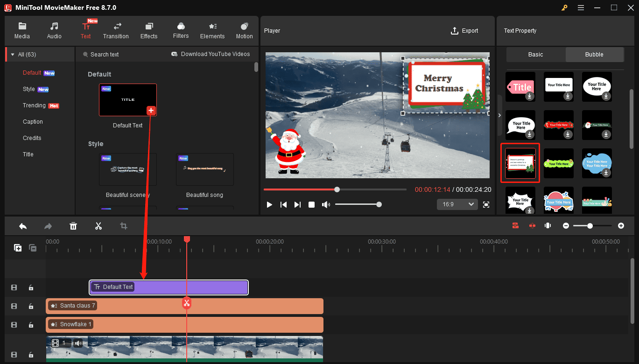Screen dimensions: 639x364
Task: Undo the last action
Action: click(x=23, y=226)
